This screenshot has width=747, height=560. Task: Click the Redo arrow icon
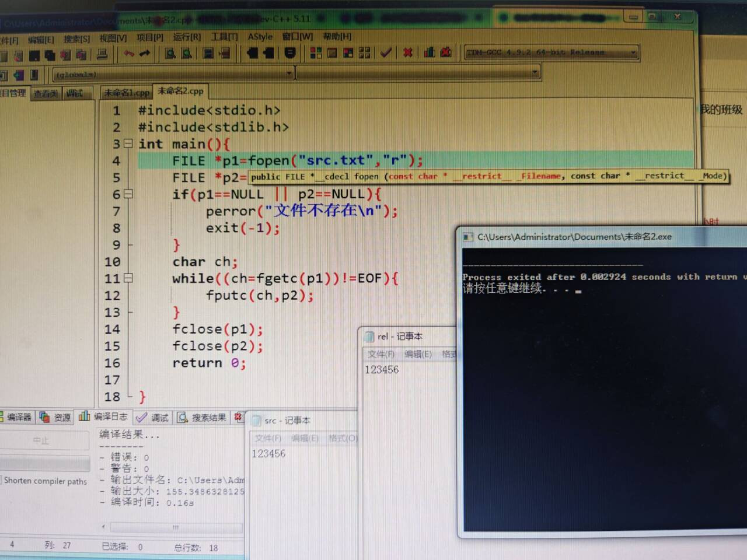point(144,52)
